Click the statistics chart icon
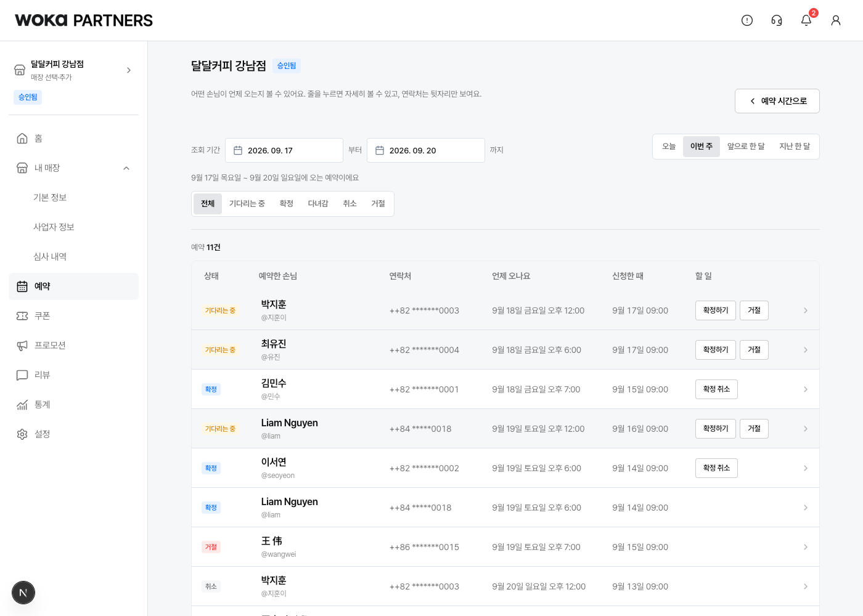Viewport: 863px width, 616px height. [x=22, y=405]
